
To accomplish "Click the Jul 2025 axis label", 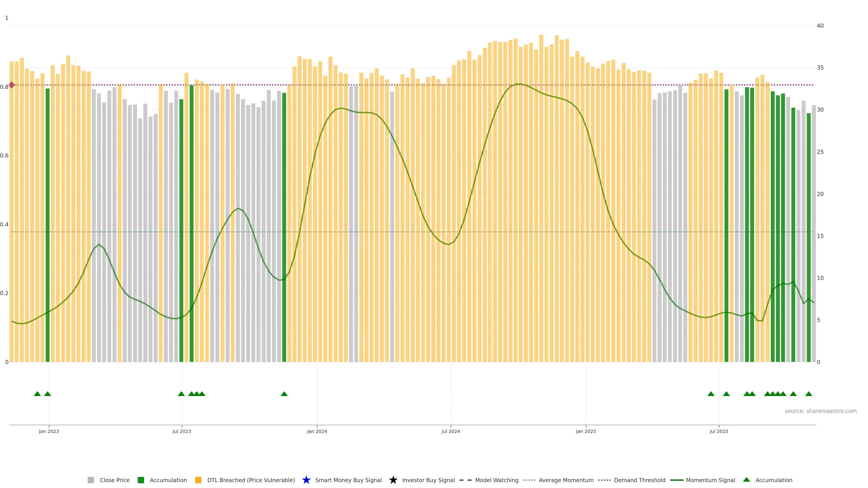I will [719, 432].
